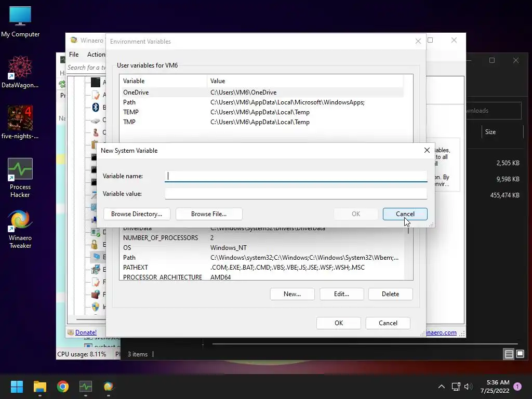The image size is (532, 399).
Task: Open the taskbar clock and date
Action: tap(495, 387)
